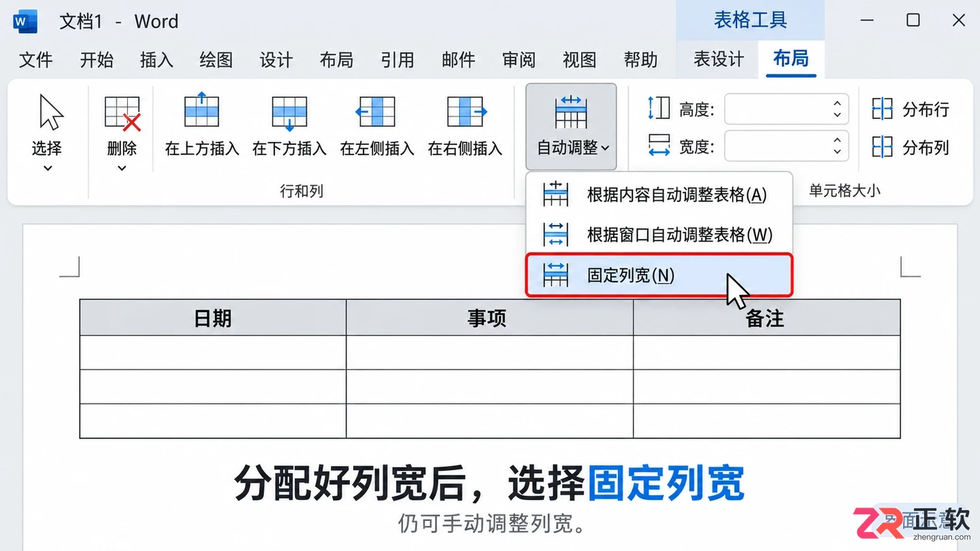Choose 根据窗口自动调整表格(W)

pyautogui.click(x=659, y=235)
